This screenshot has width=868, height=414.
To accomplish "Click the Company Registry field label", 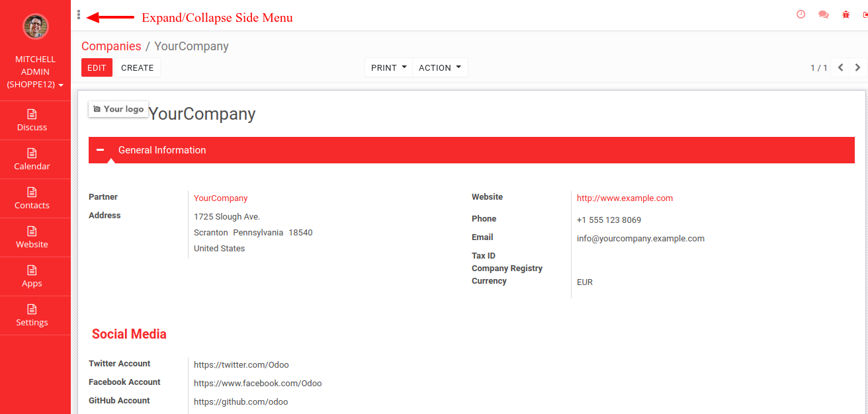I will click(x=507, y=269).
